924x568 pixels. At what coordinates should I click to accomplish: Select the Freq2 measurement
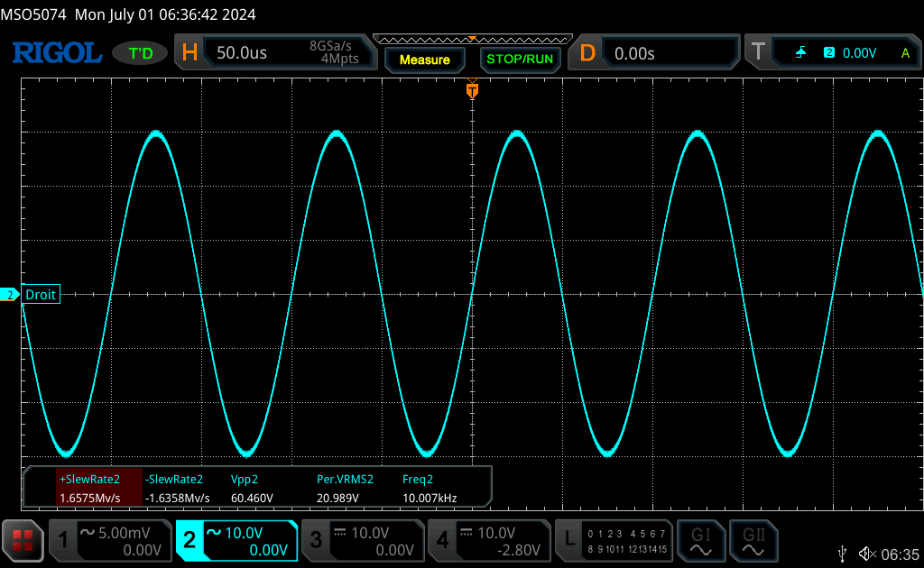(418, 480)
